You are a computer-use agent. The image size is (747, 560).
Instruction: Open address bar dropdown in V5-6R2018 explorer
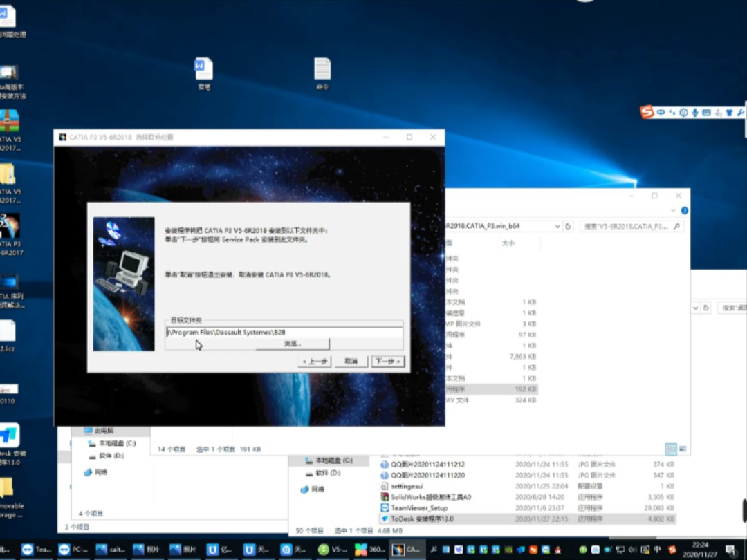pyautogui.click(x=557, y=227)
